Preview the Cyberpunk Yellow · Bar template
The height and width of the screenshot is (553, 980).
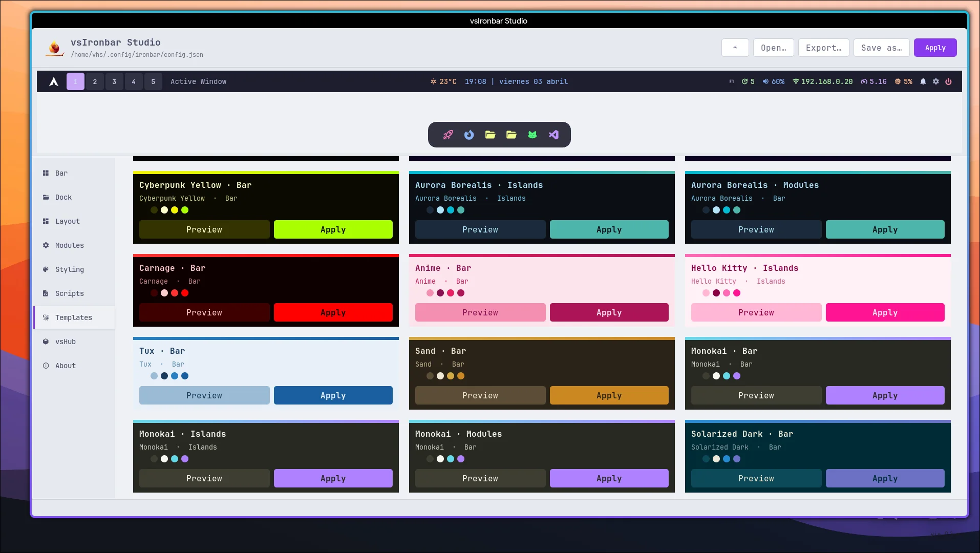click(204, 229)
